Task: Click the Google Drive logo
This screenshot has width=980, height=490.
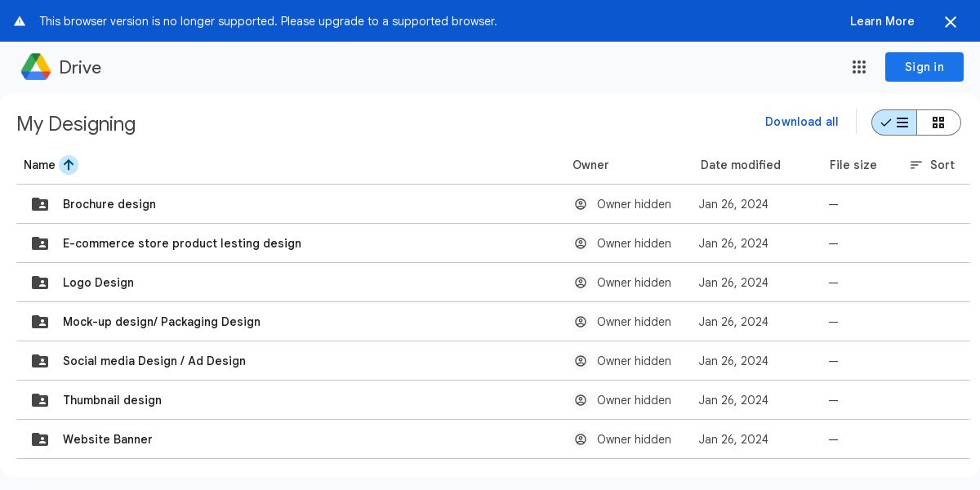Action: tap(36, 67)
